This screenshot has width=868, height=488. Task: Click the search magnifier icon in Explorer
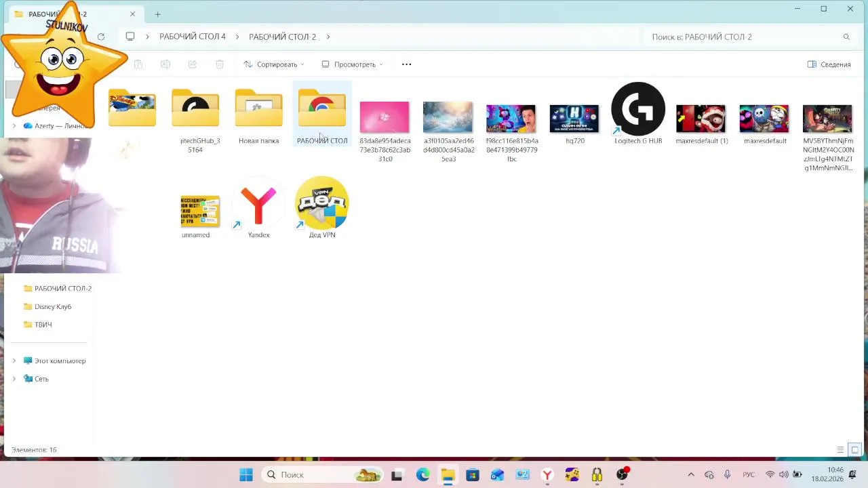[846, 37]
